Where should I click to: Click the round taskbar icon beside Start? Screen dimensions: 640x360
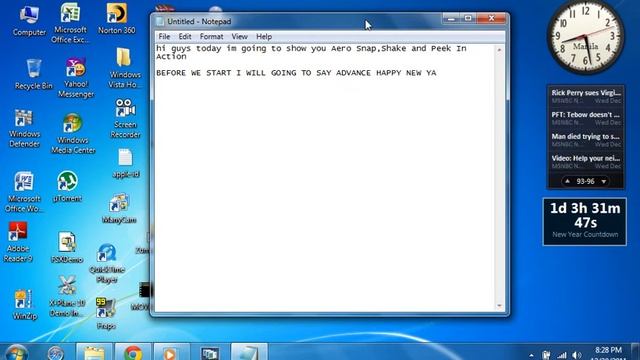click(56, 353)
